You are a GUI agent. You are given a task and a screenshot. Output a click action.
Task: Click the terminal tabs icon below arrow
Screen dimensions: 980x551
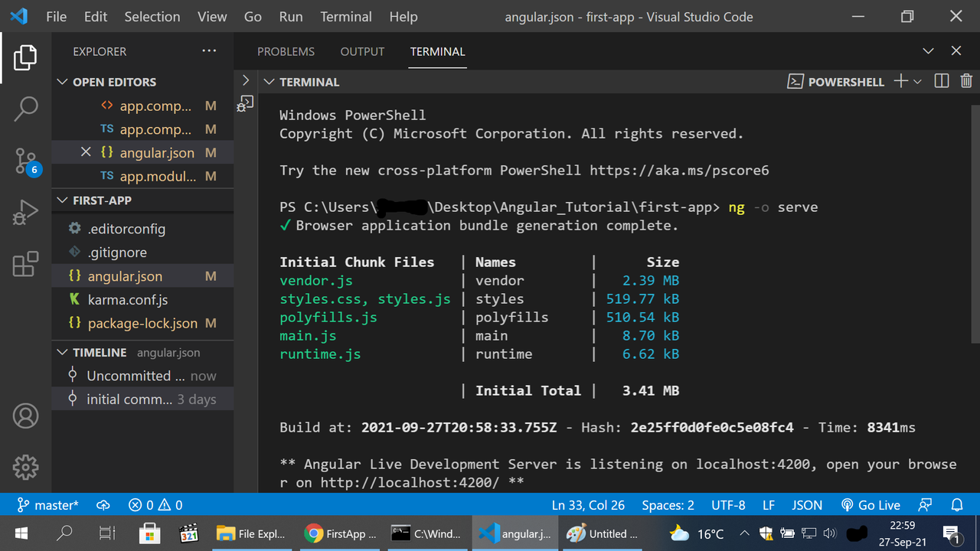point(246,103)
